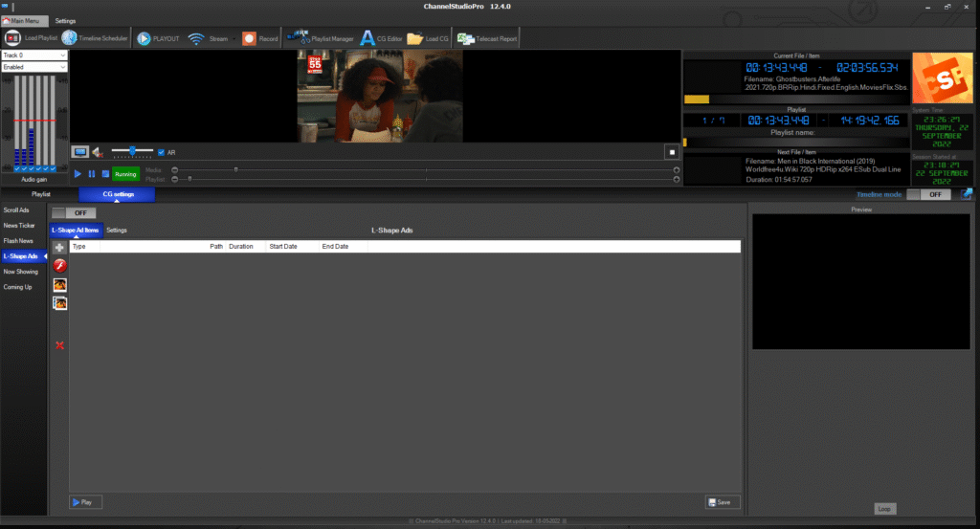Viewport: 980px width, 529px height.
Task: Select Coming Up in the sidebar
Action: [x=17, y=287]
